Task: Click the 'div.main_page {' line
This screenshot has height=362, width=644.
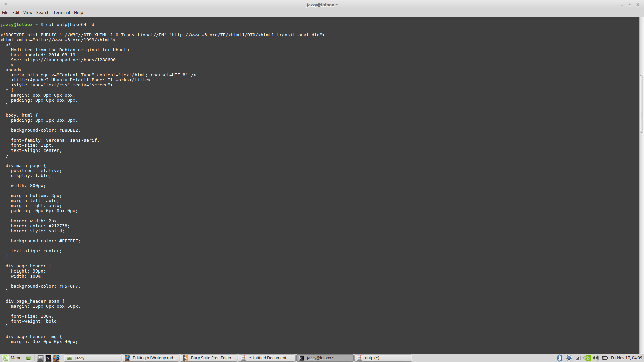Action: (26, 166)
